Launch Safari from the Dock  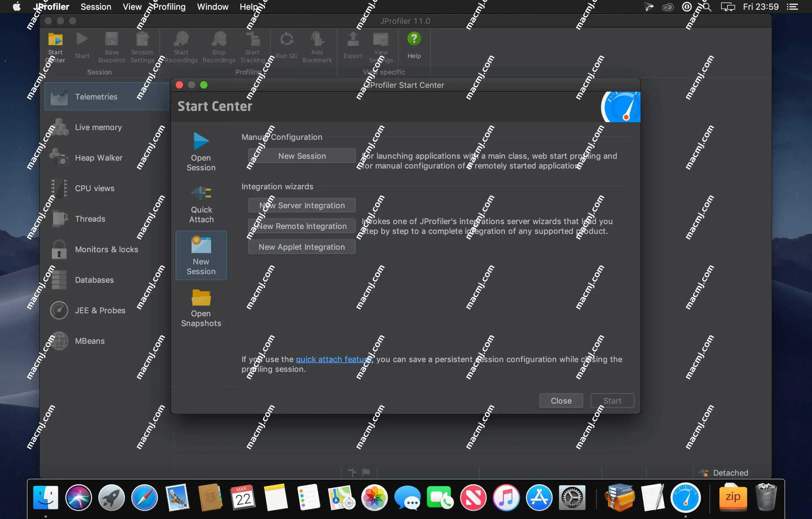144,497
